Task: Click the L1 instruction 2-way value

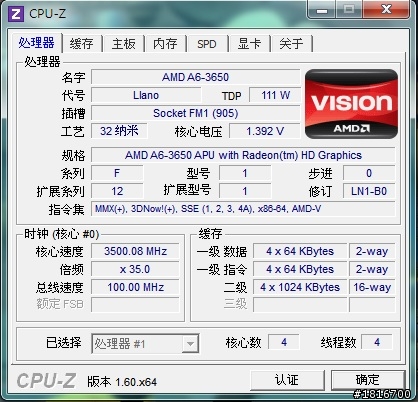Action: point(372,269)
